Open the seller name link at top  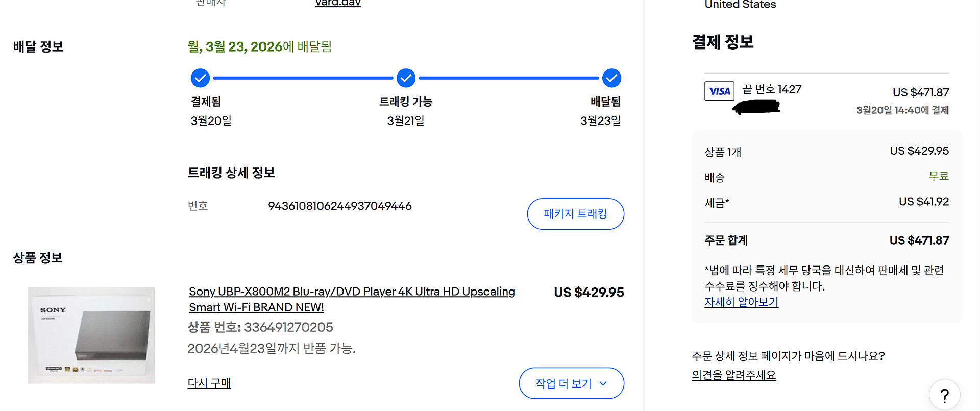338,3
